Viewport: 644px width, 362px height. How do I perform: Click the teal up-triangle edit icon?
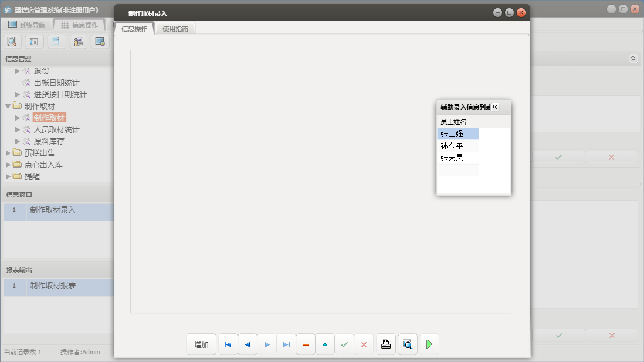coord(325,344)
